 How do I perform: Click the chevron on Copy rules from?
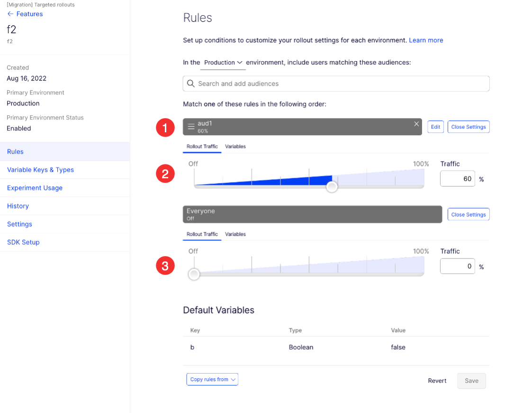click(233, 380)
